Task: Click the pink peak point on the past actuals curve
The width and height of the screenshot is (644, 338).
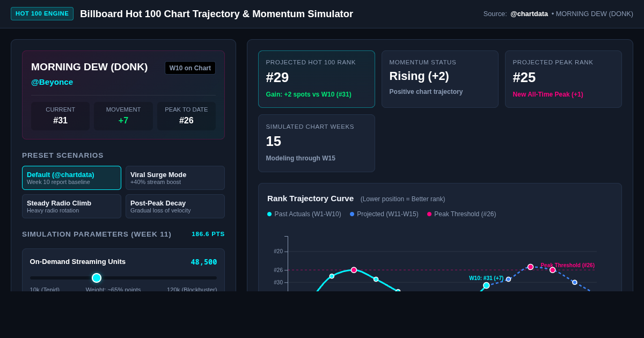Action: (x=354, y=270)
